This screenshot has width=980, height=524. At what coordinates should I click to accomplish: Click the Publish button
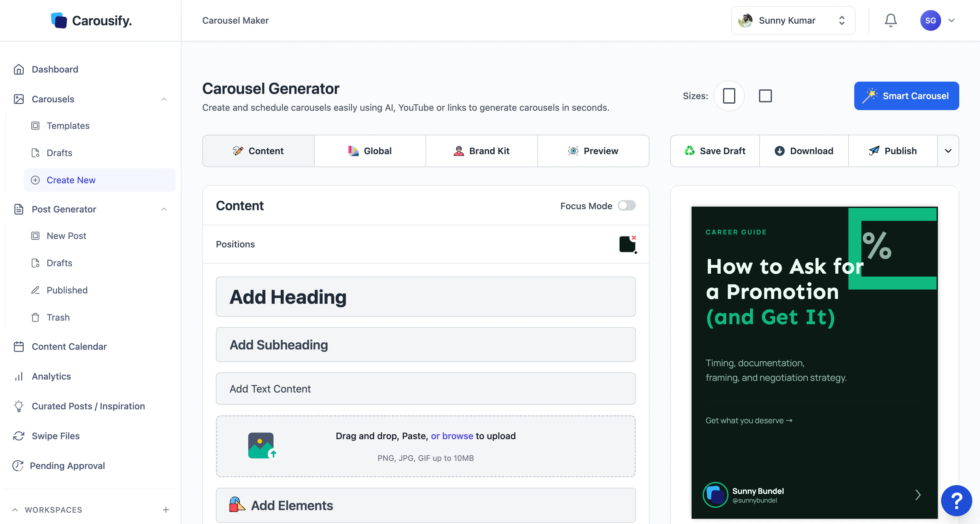tap(893, 151)
